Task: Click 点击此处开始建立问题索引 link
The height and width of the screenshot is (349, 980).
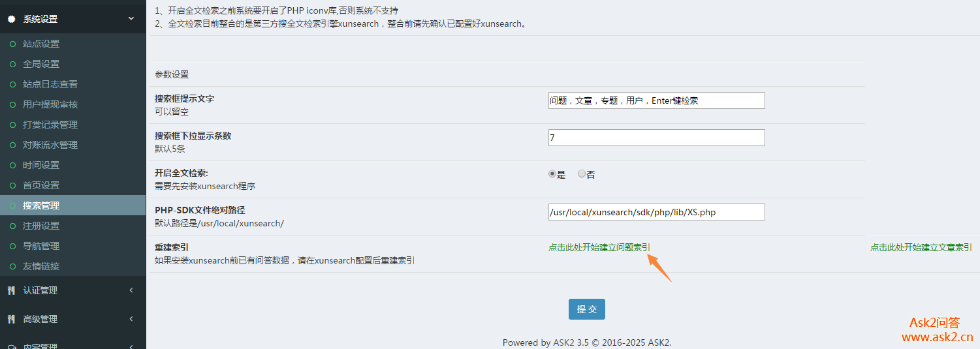Action: coord(599,247)
